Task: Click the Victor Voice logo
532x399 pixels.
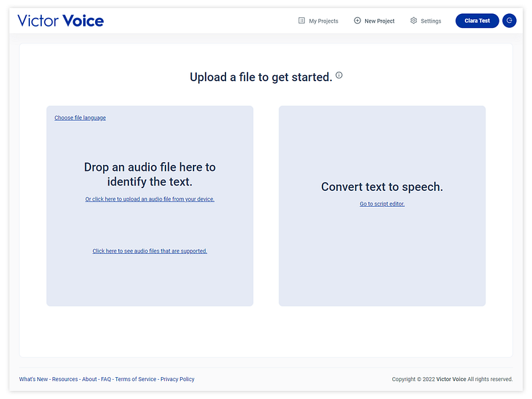Action: (x=61, y=21)
